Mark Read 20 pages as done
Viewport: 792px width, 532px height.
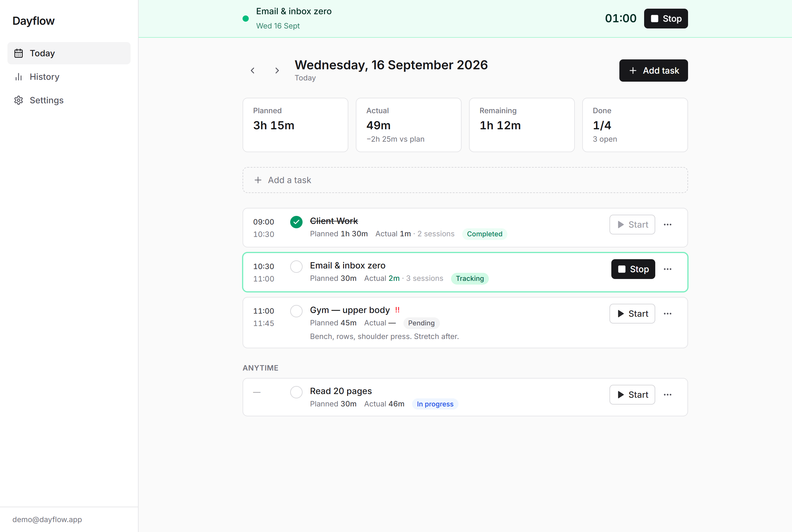(x=296, y=392)
